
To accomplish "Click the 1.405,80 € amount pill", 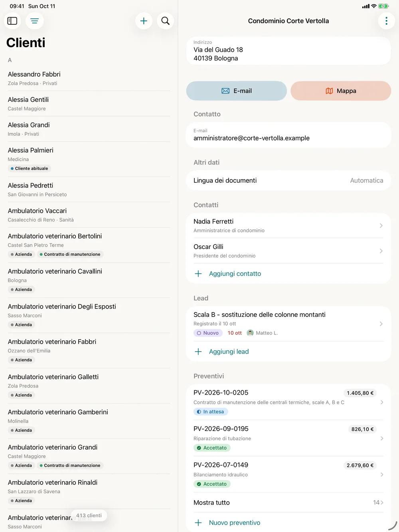I will (360, 393).
